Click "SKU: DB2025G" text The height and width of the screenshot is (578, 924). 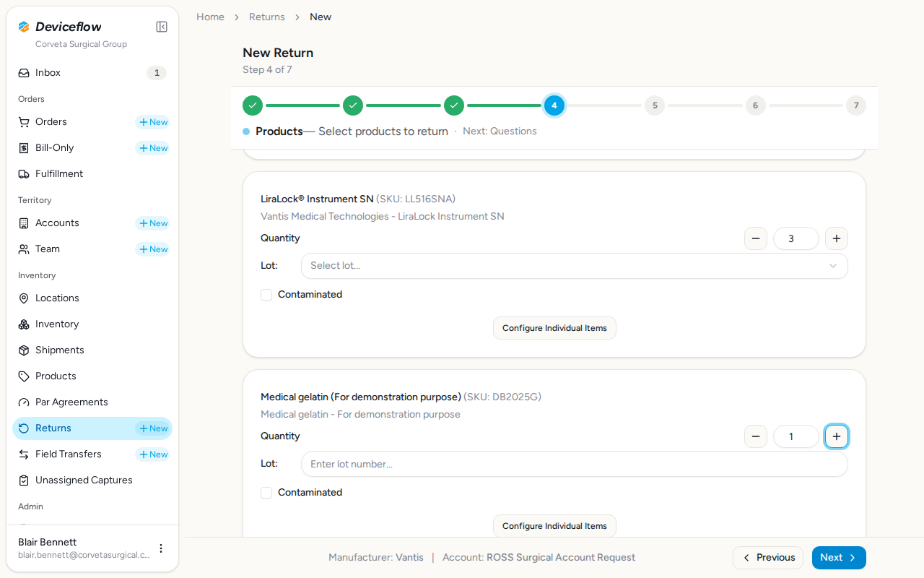[502, 397]
